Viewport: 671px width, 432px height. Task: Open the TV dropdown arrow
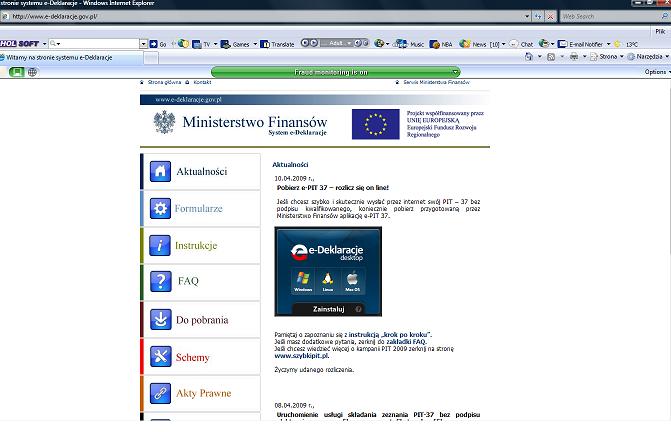(215, 44)
